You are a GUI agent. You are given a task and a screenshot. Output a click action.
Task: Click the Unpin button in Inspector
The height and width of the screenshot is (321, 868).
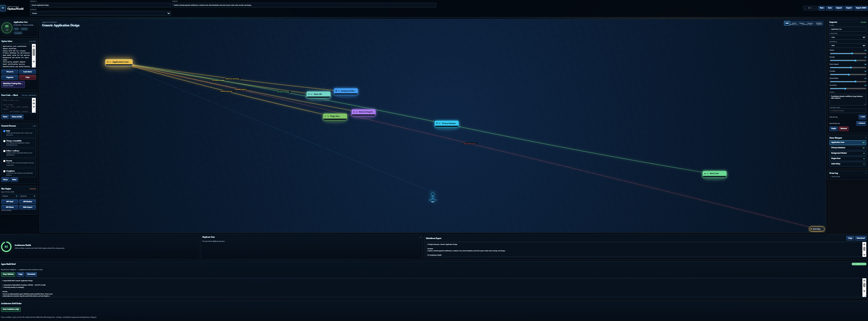833,129
